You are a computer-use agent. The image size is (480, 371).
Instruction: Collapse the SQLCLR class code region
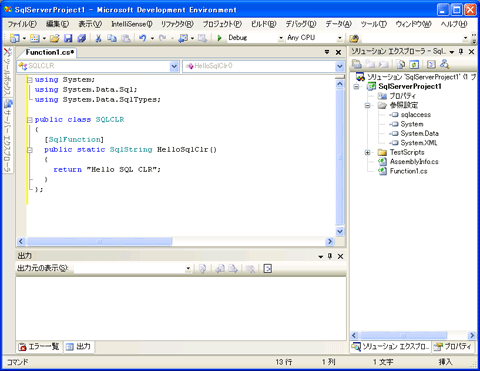[30, 120]
